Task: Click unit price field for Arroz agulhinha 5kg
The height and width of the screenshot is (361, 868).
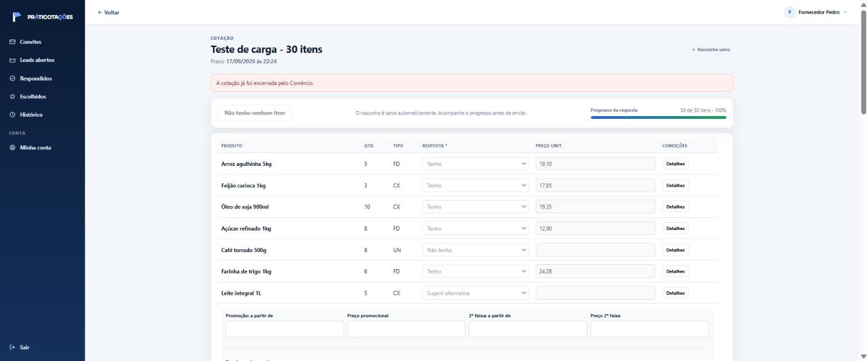Action: pyautogui.click(x=595, y=164)
